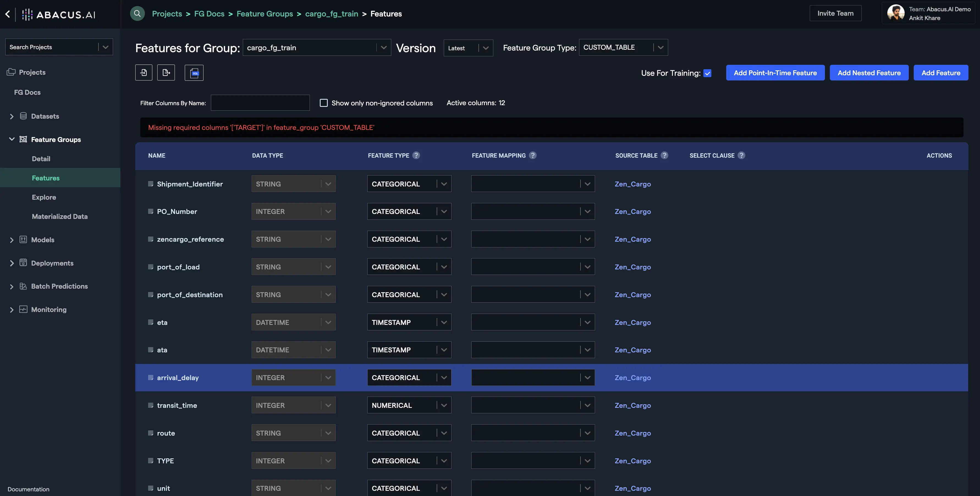
Task: Click the Add Nested Feature button
Action: click(869, 73)
